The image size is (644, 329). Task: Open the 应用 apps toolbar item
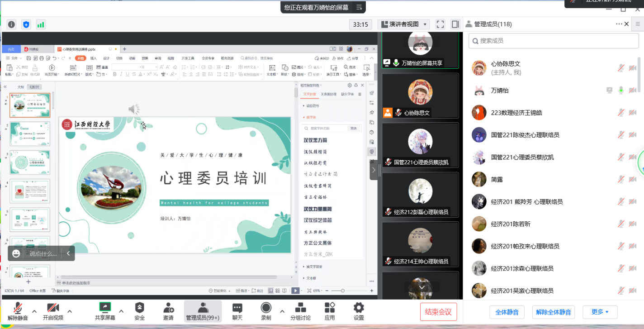[330, 311]
